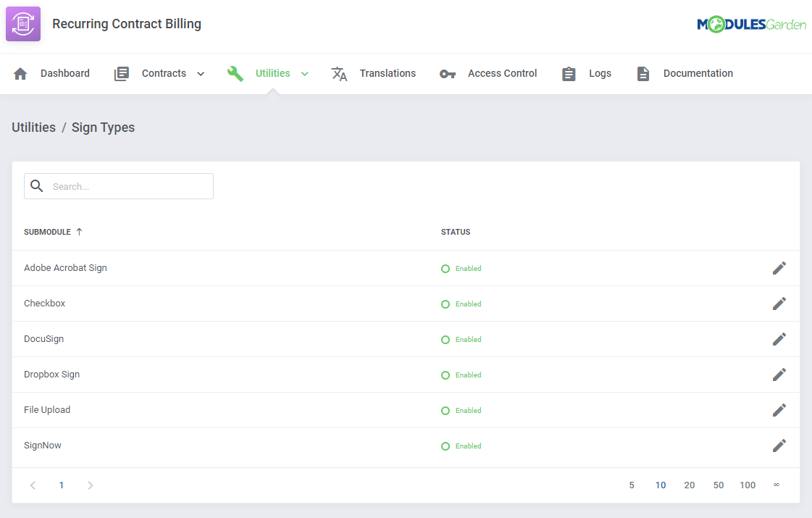812x518 pixels.
Task: Show unlimited entries with infinity option
Action: point(777,485)
